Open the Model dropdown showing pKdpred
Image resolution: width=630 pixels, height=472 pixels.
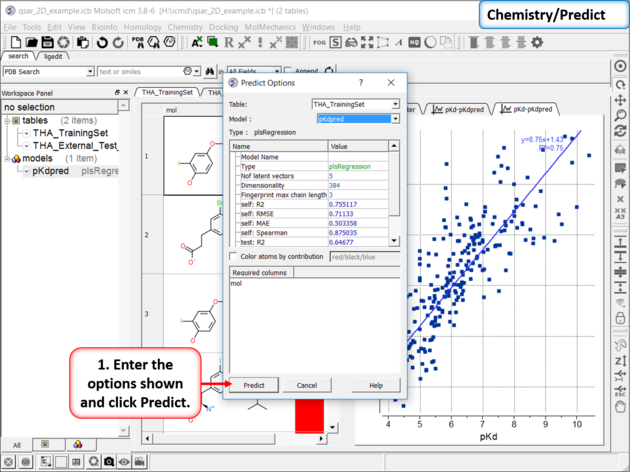click(x=357, y=118)
